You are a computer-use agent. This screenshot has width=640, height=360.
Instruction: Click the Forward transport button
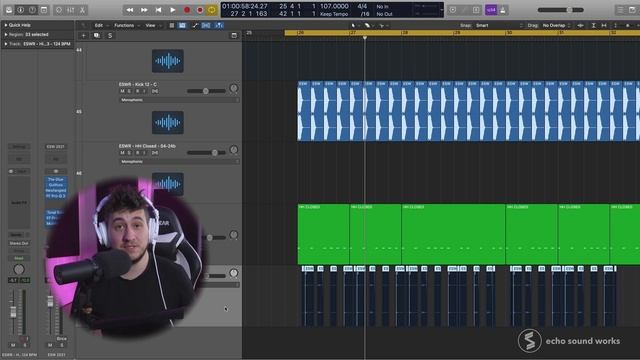point(144,10)
